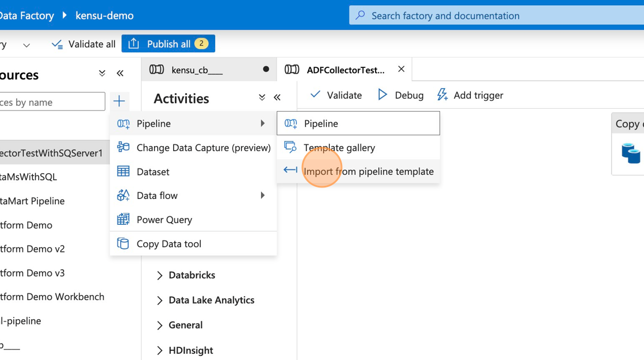
Task: Click the Add trigger button
Action: point(470,95)
